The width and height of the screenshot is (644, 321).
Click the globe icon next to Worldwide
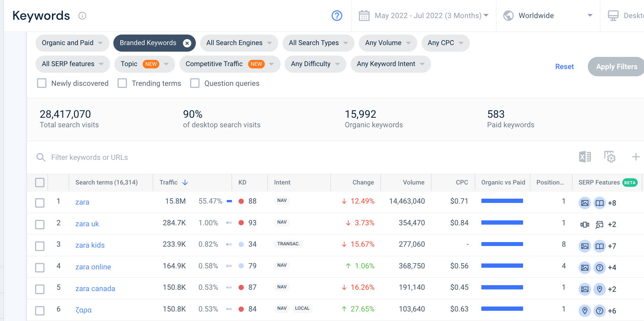[508, 15]
